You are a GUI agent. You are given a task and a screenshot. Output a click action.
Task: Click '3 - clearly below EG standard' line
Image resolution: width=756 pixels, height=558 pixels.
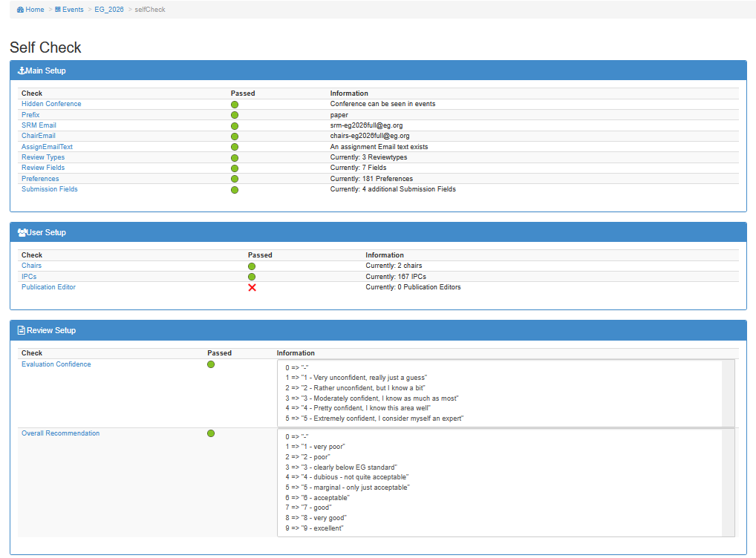pyautogui.click(x=341, y=468)
